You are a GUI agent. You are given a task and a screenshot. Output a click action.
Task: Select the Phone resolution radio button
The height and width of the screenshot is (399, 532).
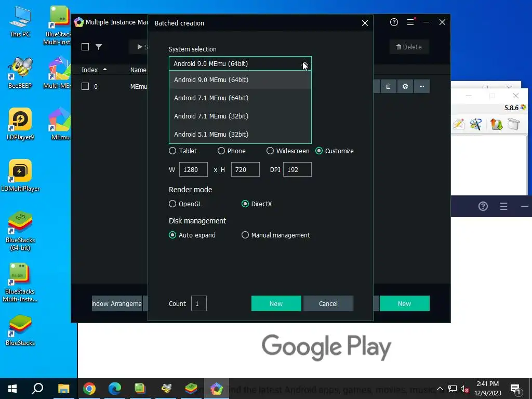pyautogui.click(x=221, y=151)
